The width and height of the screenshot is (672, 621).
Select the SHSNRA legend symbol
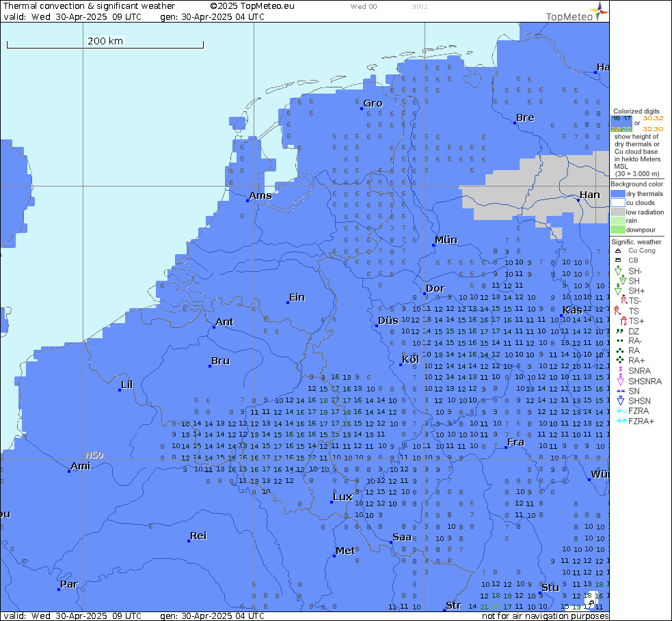(x=620, y=380)
